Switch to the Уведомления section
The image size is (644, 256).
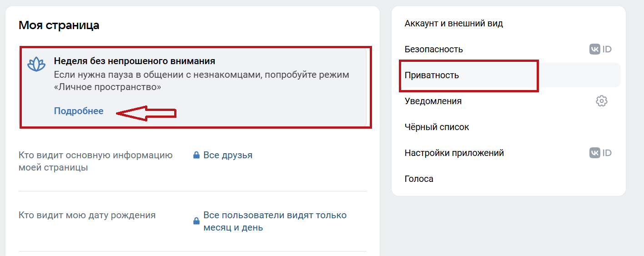[433, 101]
